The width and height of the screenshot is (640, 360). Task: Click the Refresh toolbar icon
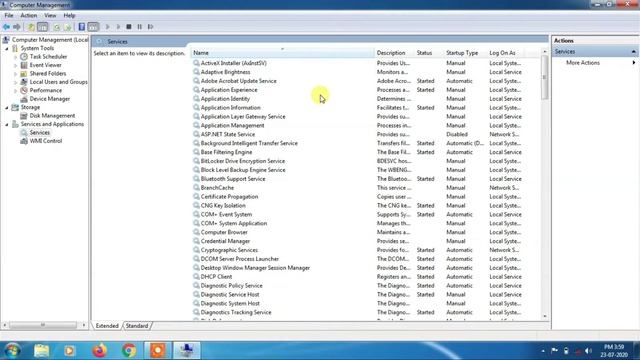pos(57,27)
